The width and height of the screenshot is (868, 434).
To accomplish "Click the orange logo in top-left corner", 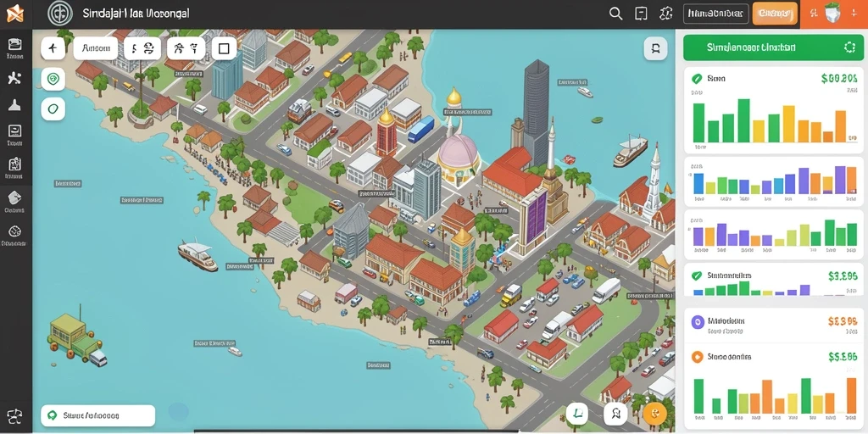I will click(15, 14).
